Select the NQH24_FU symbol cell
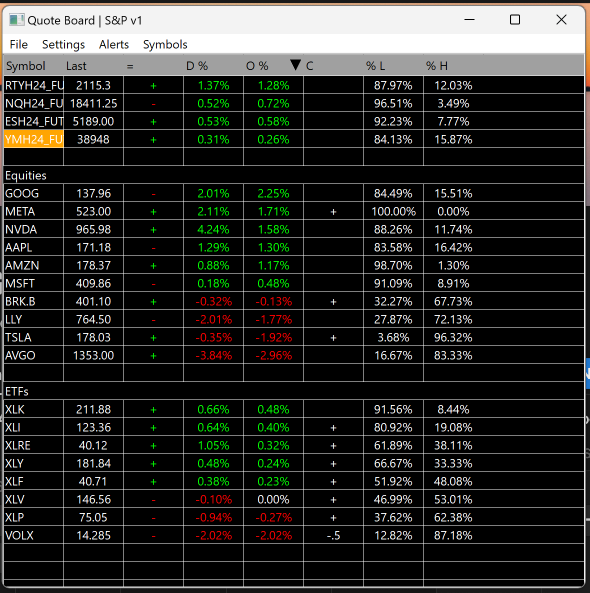 [x=34, y=103]
